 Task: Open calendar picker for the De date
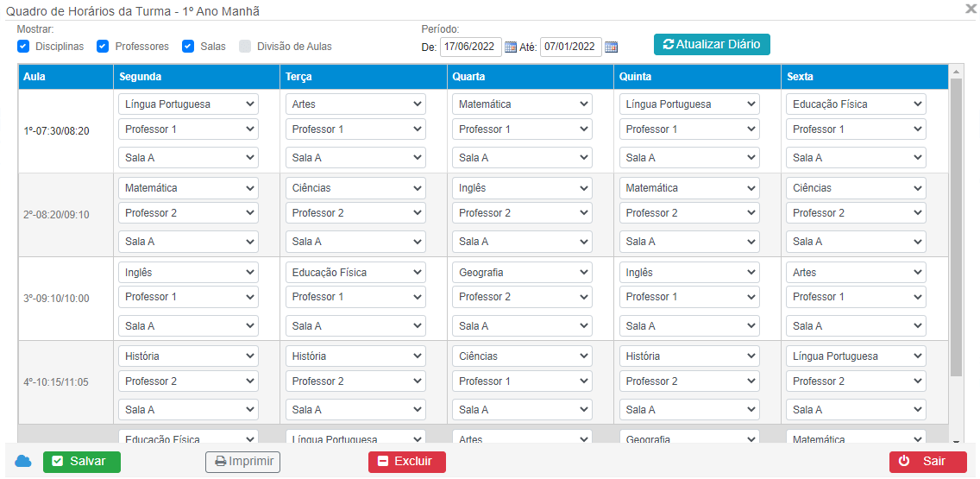(x=511, y=47)
